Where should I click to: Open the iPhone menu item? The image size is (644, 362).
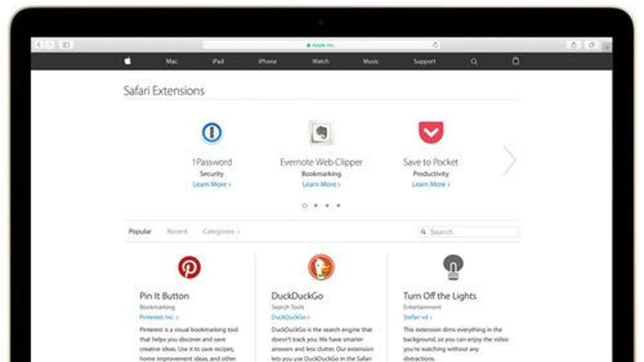268,61
